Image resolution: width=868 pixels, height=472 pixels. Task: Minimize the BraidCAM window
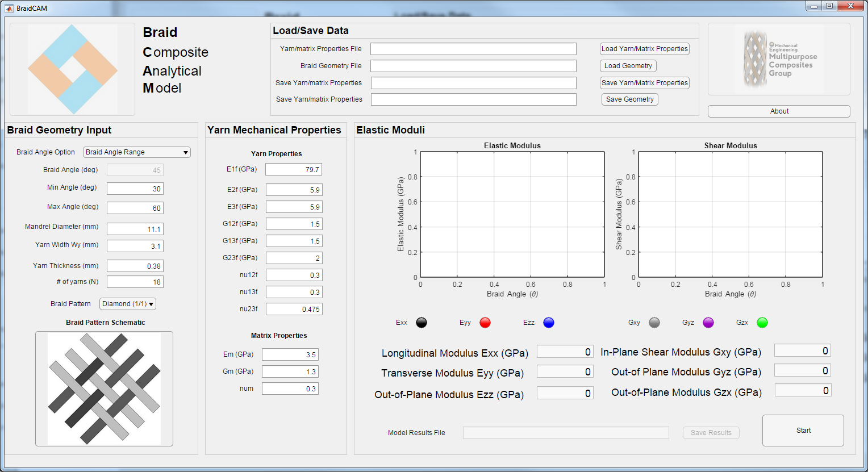point(814,6)
